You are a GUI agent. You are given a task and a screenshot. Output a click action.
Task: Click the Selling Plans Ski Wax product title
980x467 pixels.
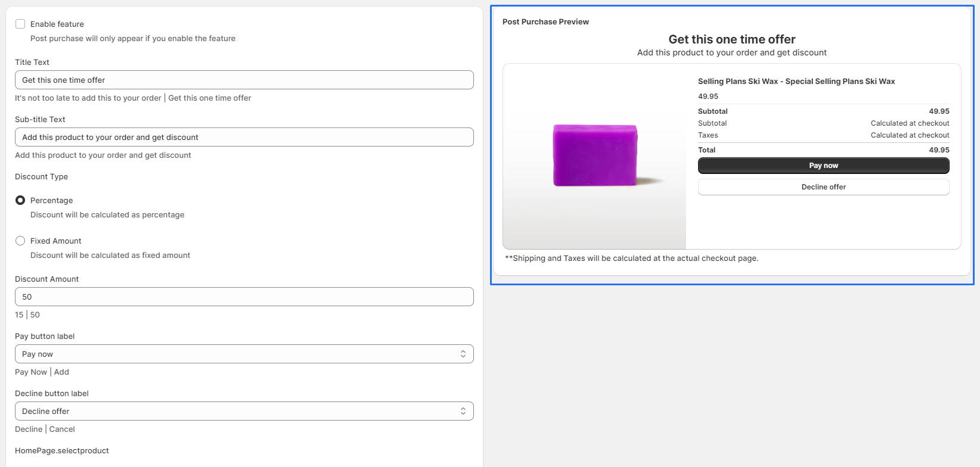tap(796, 81)
